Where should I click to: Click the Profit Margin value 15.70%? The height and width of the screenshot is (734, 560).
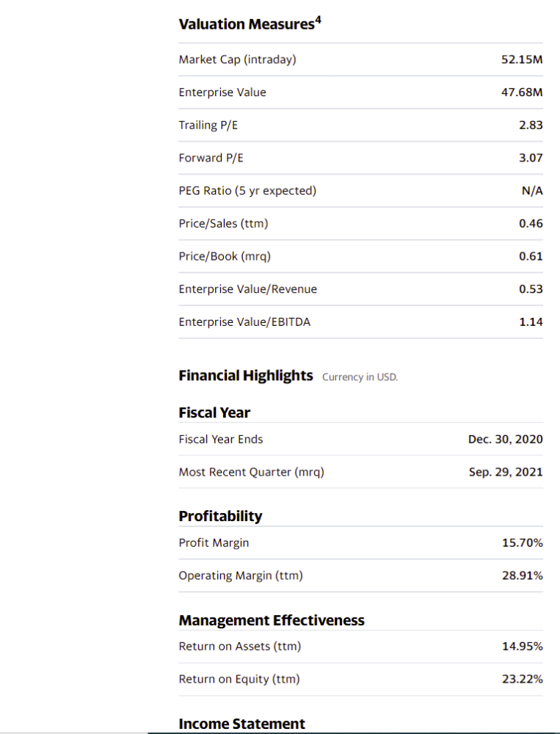(x=522, y=543)
